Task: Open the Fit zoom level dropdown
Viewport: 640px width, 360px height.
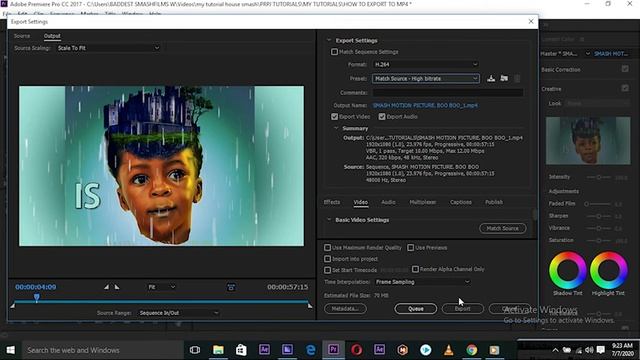Action: (162, 287)
